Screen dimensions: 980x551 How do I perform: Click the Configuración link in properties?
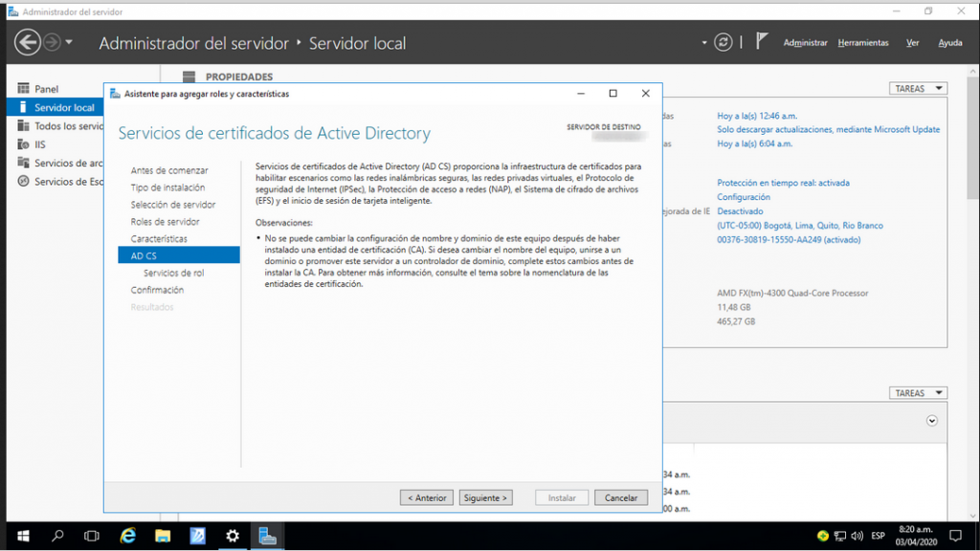tap(743, 197)
